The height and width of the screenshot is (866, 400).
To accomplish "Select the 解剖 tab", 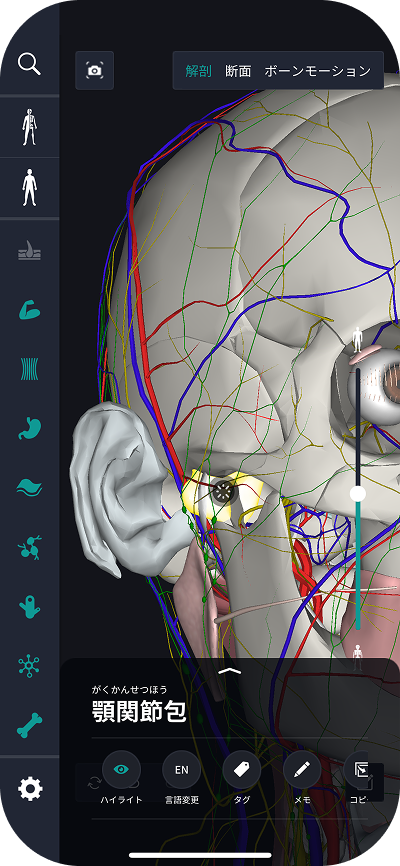I will [198, 71].
